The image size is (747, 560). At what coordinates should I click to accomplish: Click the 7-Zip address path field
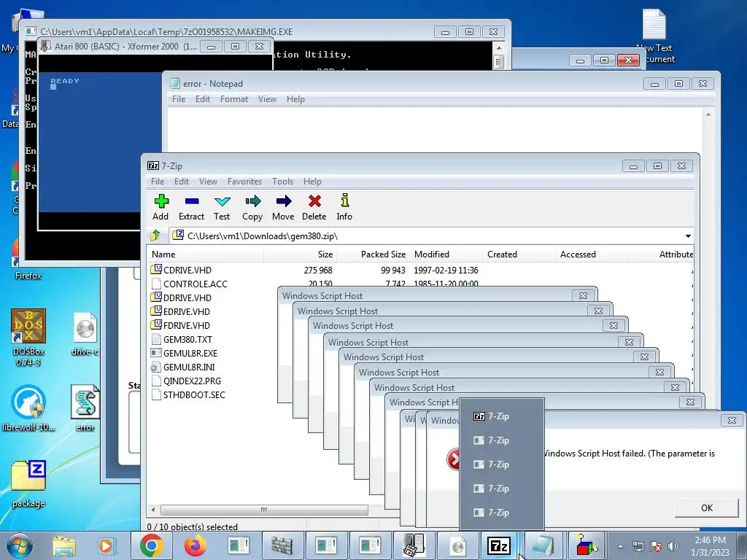click(x=426, y=236)
